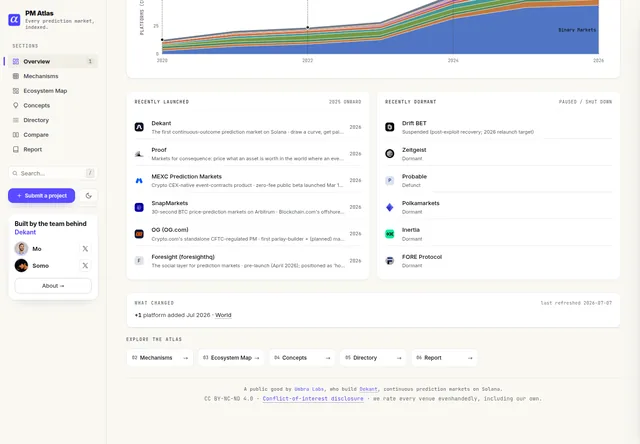Click the Zeitgeist logo icon
This screenshot has width=640, height=444.
coord(390,154)
